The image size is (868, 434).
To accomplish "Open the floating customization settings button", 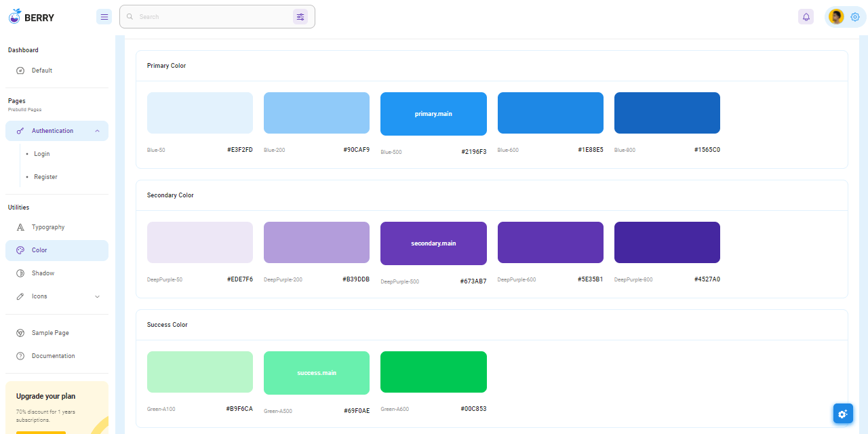I will click(842, 413).
